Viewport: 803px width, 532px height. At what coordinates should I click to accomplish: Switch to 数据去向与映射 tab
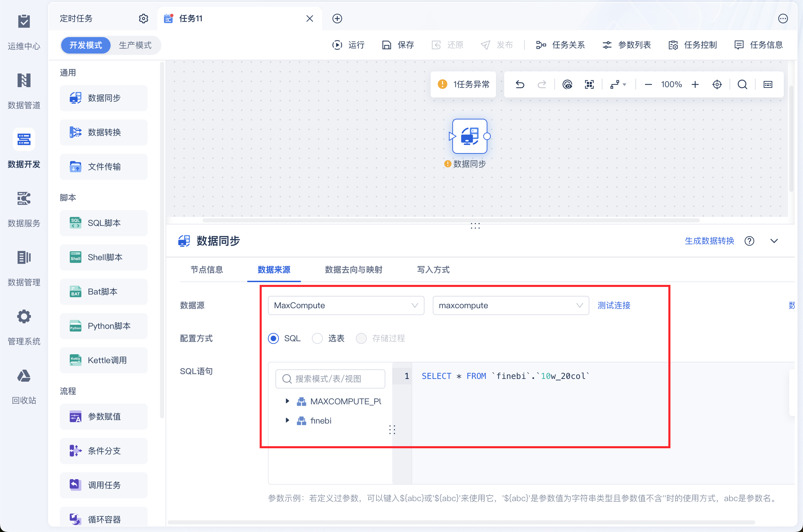click(353, 270)
